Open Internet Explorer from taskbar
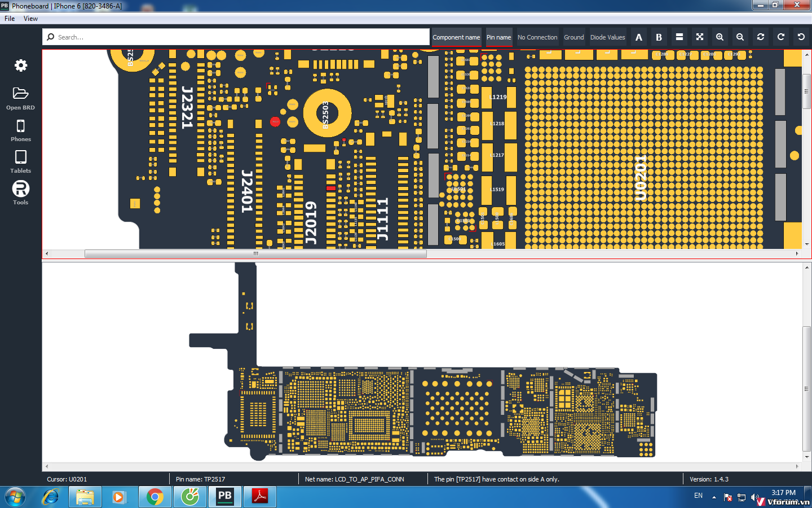The image size is (812, 508). (x=51, y=497)
